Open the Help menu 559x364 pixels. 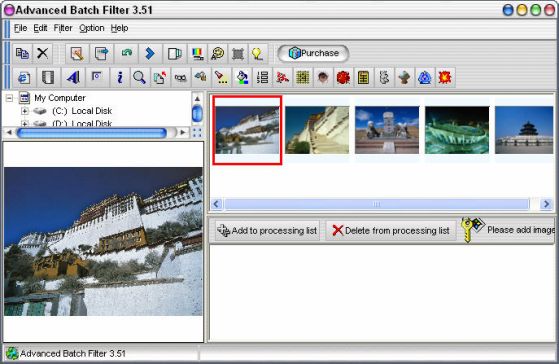[x=119, y=28]
